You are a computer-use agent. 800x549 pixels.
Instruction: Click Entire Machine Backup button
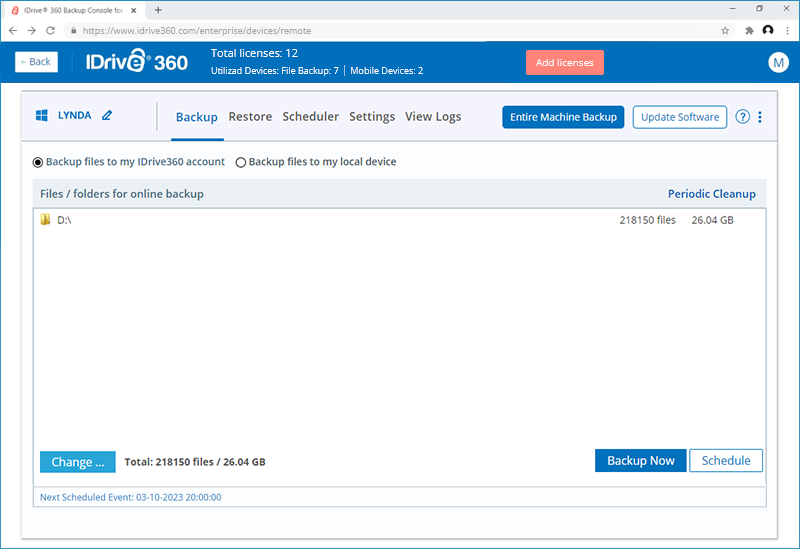[563, 117]
